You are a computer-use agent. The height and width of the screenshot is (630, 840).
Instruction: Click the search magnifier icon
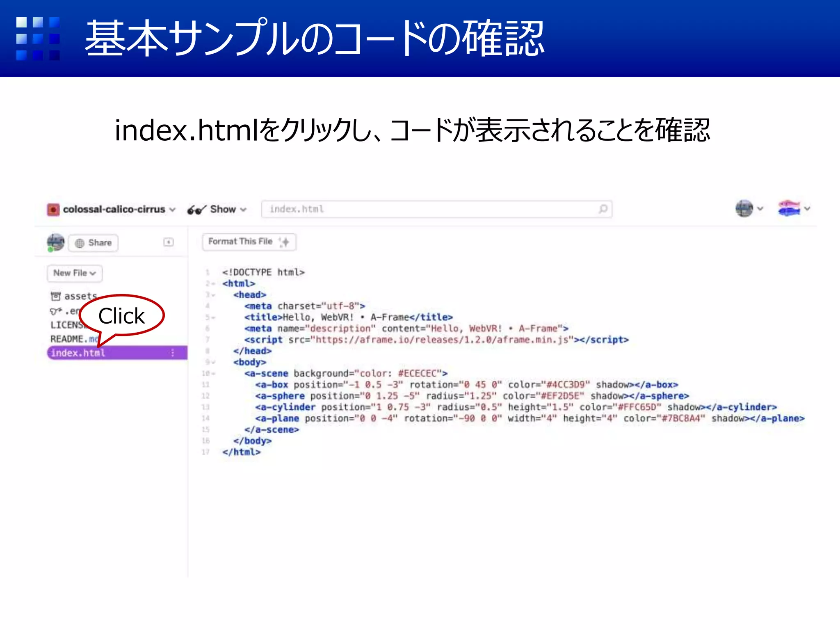point(603,209)
